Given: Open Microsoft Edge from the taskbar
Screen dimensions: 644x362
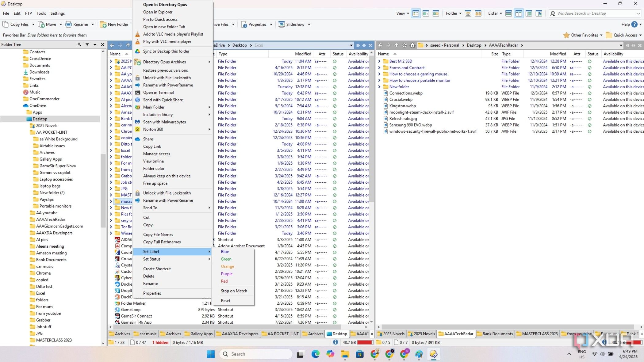Looking at the screenshot, I should pyautogui.click(x=315, y=354).
